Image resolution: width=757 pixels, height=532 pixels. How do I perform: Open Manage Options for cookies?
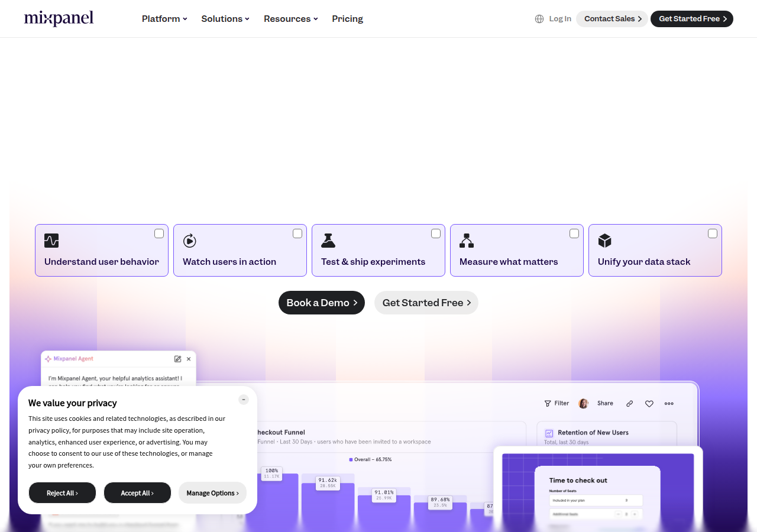tap(212, 493)
